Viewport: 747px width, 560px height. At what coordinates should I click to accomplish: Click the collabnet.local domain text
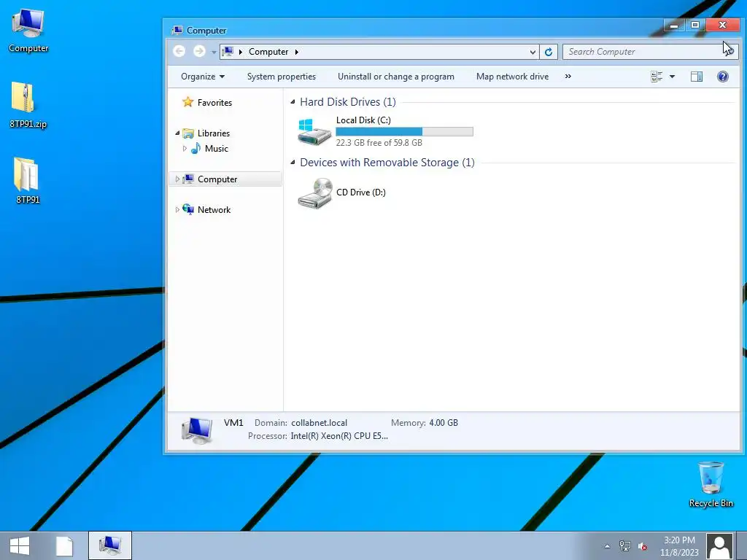[x=320, y=423]
